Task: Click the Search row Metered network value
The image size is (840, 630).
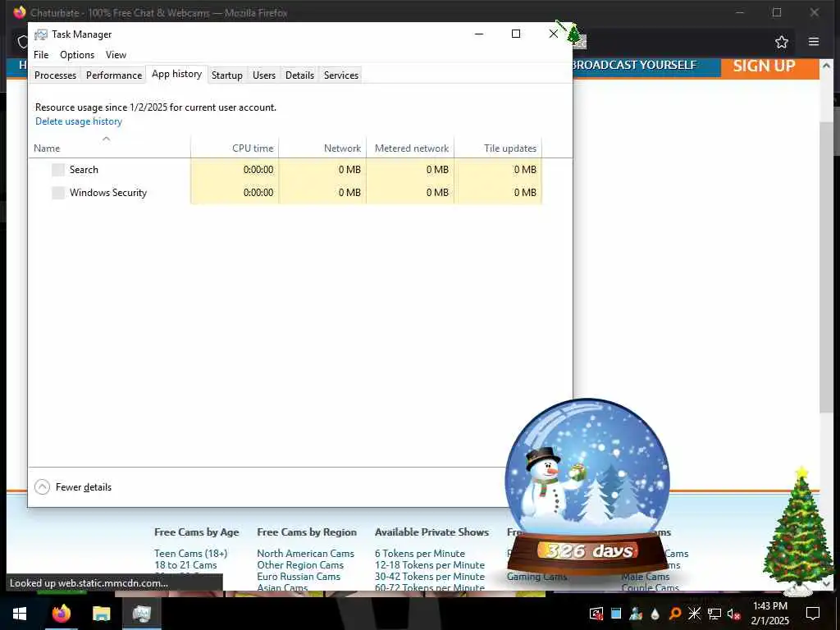Action: (437, 170)
